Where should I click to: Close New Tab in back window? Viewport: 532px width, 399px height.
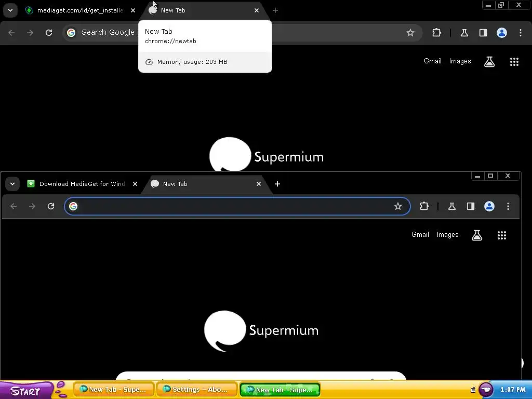pos(257,10)
